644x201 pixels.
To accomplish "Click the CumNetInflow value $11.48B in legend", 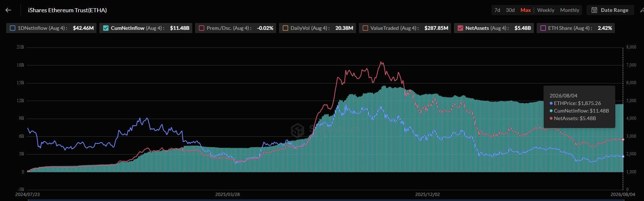I will click(x=180, y=28).
